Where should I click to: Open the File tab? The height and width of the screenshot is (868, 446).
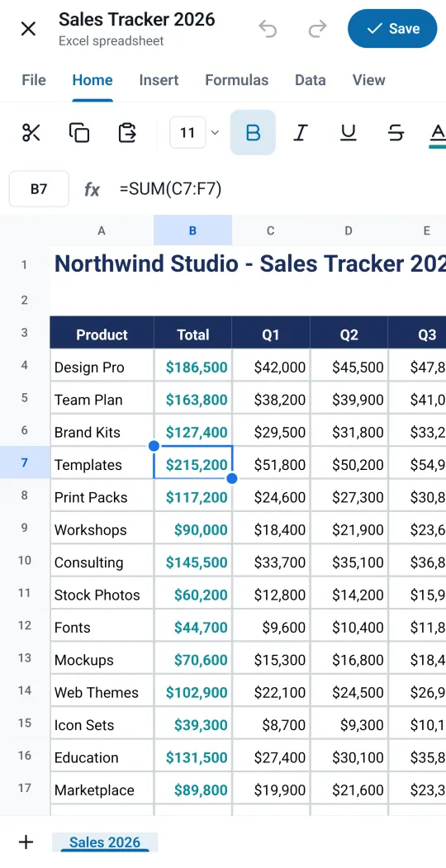(x=34, y=80)
